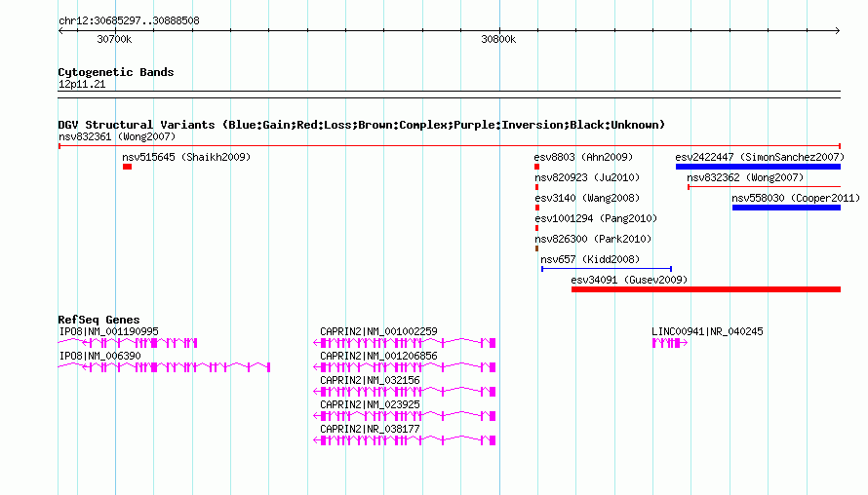Click the RefSeq Genes track title
This screenshot has width=868, height=495.
99,320
